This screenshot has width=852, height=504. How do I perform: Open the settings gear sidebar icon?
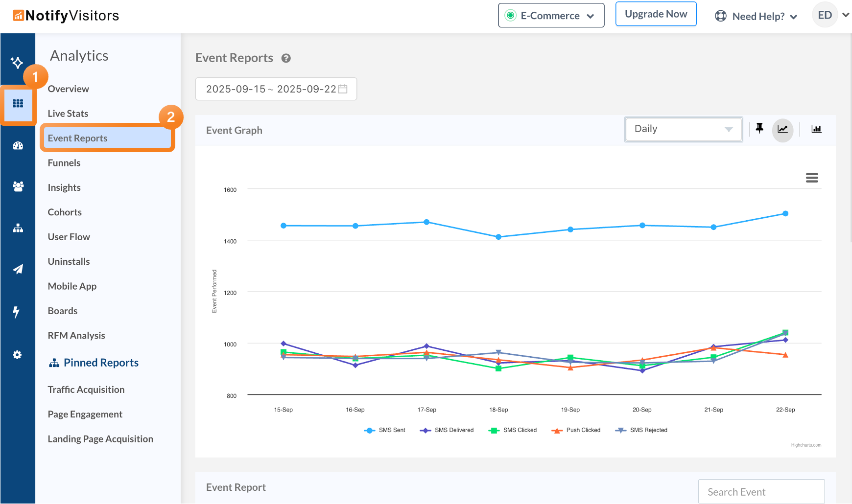click(x=18, y=355)
